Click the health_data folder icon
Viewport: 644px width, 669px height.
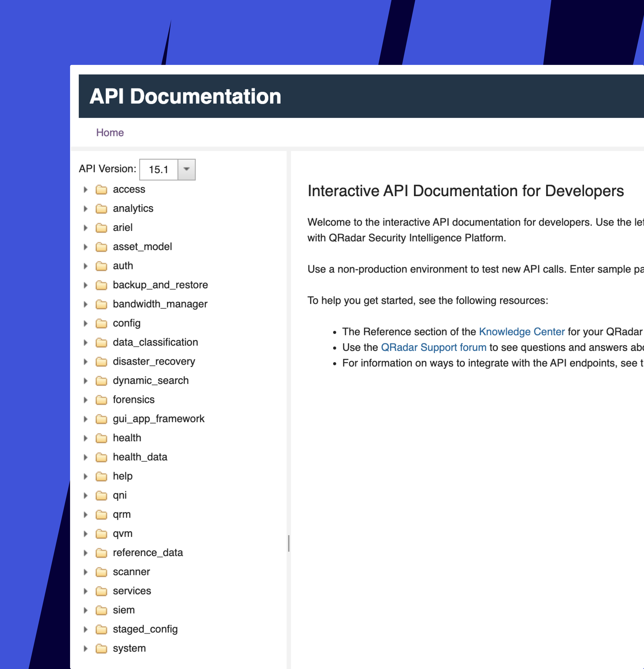pos(101,457)
